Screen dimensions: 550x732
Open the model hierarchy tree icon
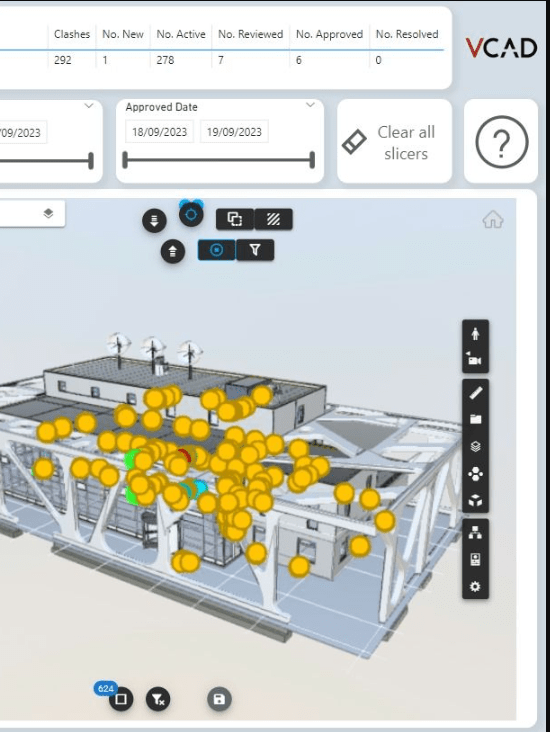pos(475,532)
